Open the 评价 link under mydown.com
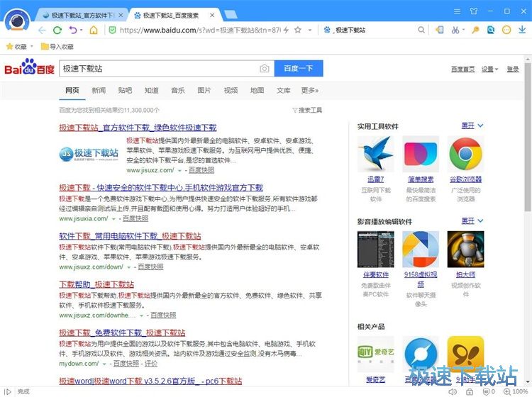Image resolution: width=532 pixels, height=397 pixels. 151,364
